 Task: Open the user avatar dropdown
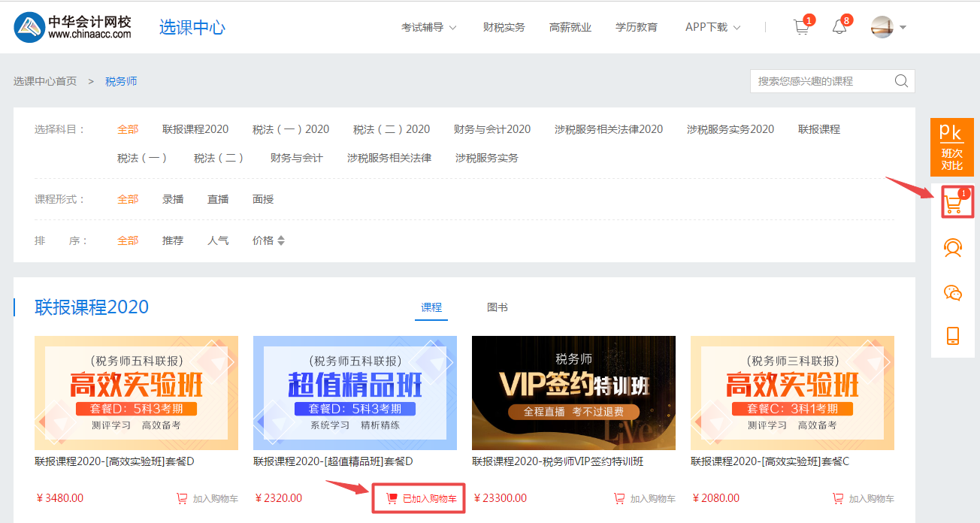pos(888,26)
